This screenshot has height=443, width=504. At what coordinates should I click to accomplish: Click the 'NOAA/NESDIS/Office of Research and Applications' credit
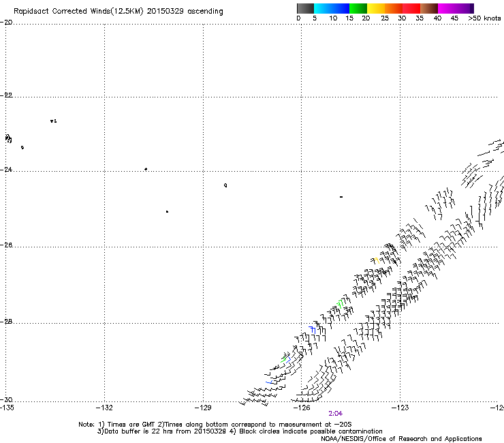tap(401, 439)
